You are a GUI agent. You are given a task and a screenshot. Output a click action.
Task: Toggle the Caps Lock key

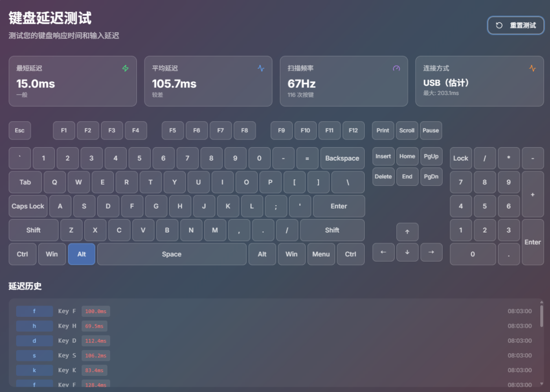28,206
